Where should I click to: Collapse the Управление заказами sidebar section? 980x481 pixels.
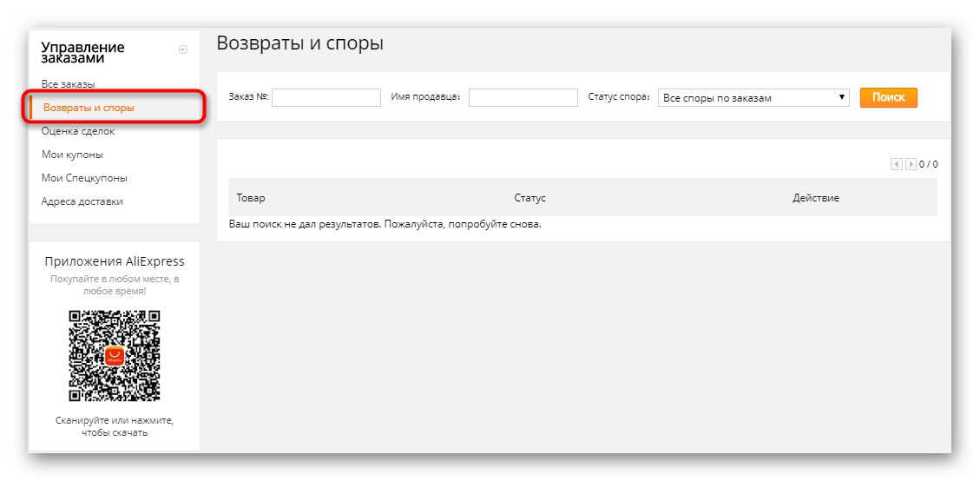(183, 50)
